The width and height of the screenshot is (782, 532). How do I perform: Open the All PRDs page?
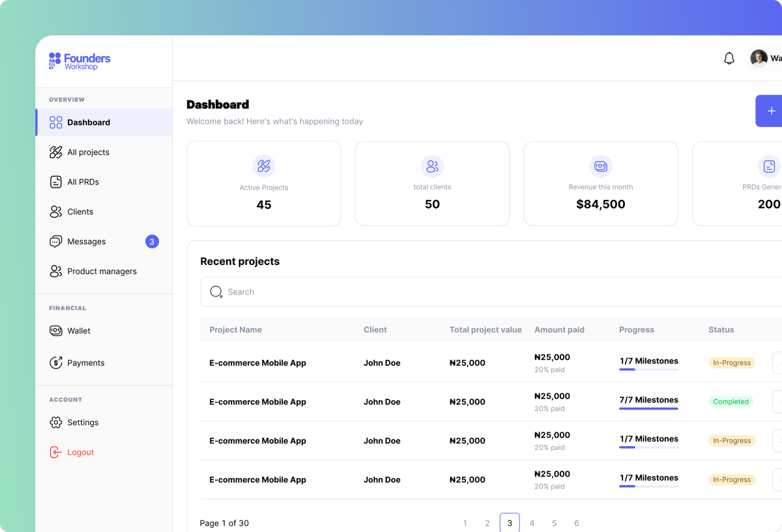pyautogui.click(x=83, y=182)
